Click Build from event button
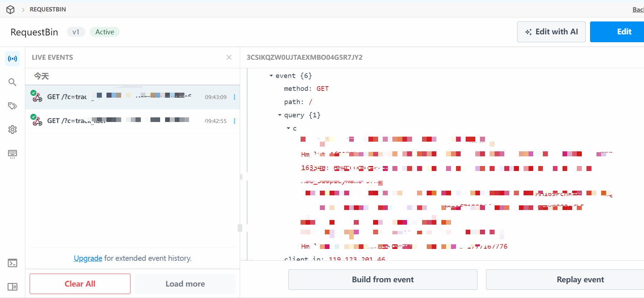 tap(383, 279)
